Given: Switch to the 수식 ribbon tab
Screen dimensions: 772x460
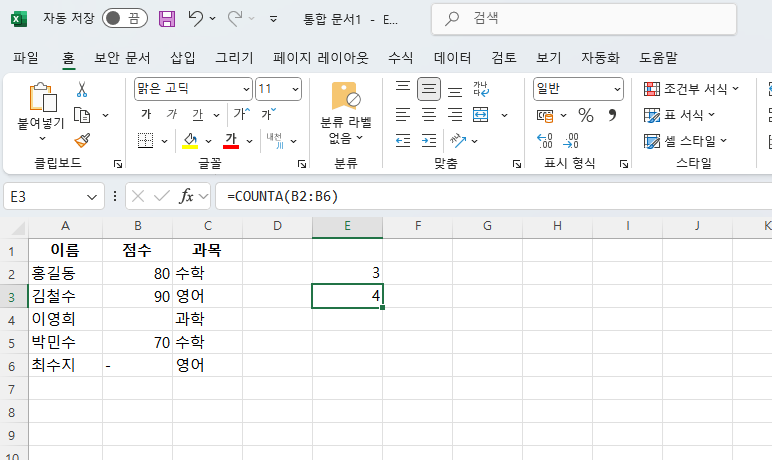Looking at the screenshot, I should 400,58.
